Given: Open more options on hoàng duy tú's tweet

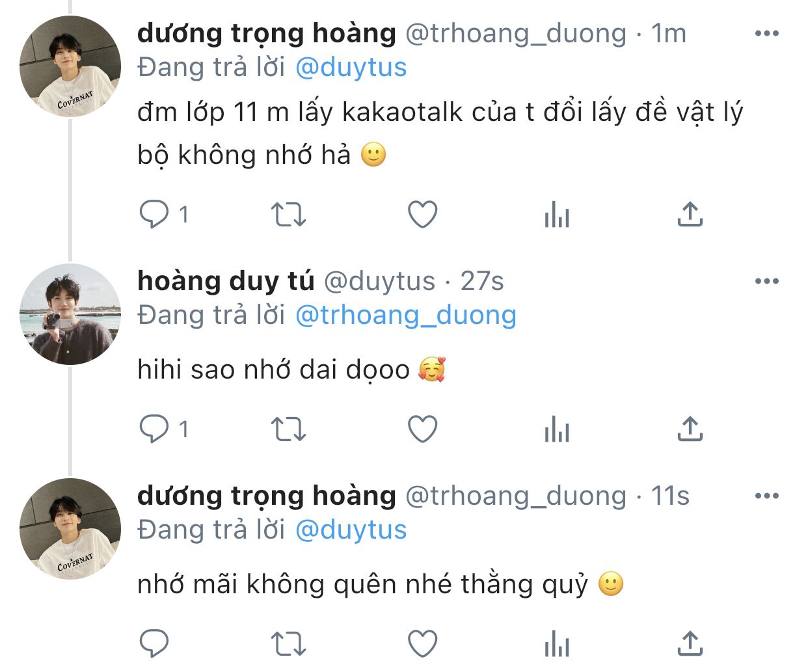Looking at the screenshot, I should [767, 281].
